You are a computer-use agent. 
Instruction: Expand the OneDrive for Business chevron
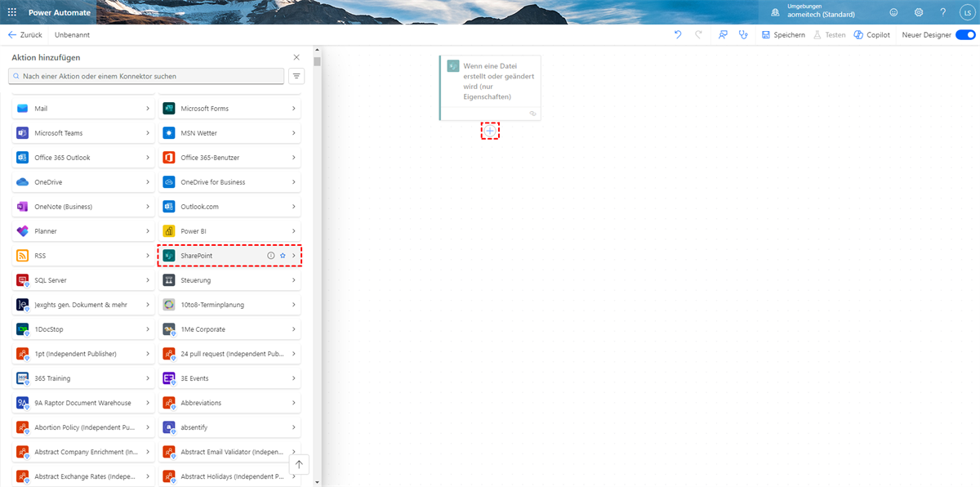294,182
